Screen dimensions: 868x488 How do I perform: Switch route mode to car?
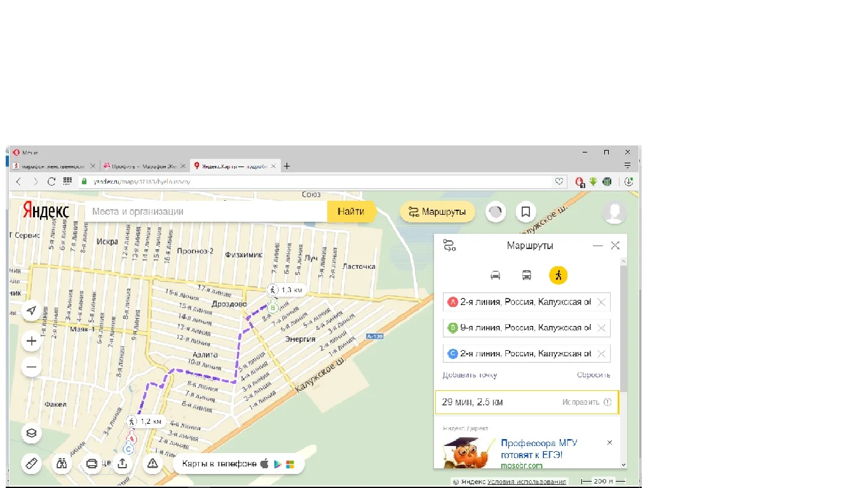(496, 275)
